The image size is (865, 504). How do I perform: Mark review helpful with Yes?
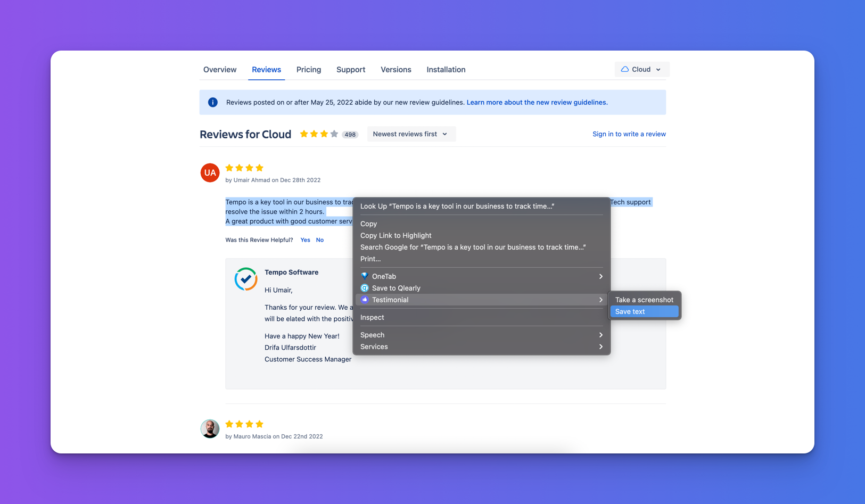click(305, 240)
